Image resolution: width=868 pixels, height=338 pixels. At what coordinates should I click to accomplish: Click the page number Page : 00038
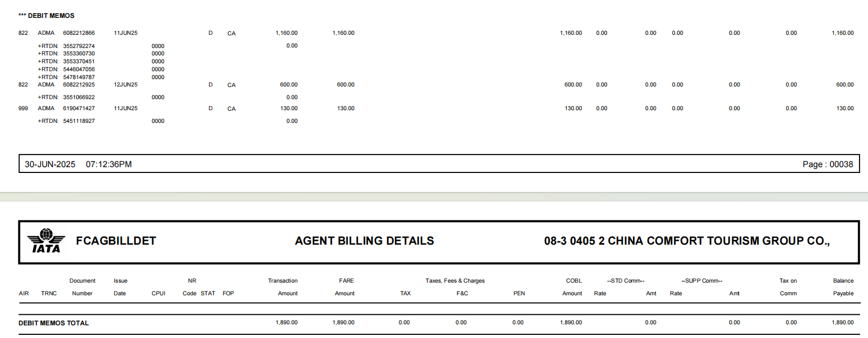click(827, 165)
